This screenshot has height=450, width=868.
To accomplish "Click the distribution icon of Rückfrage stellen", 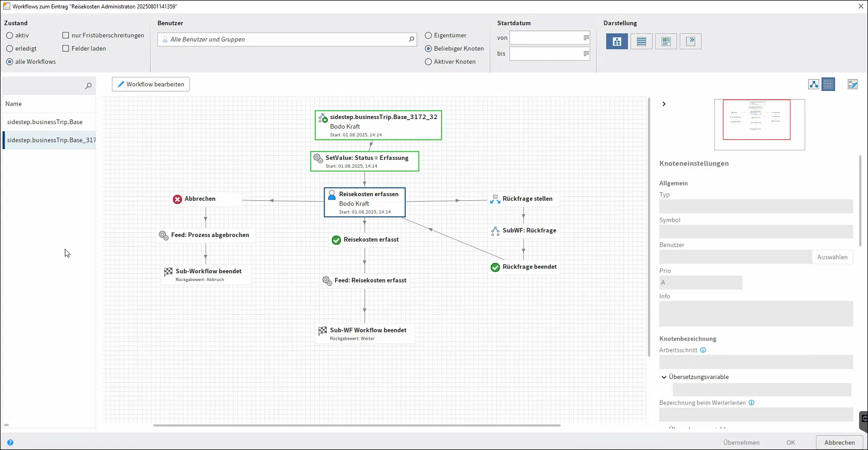I will tap(495, 199).
